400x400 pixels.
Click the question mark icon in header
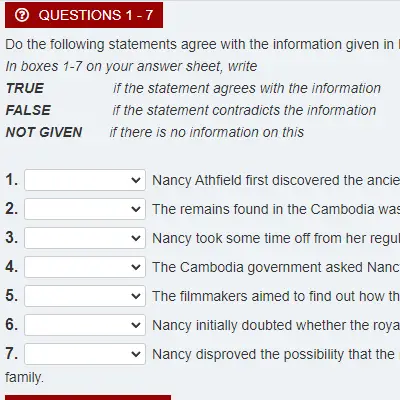click(22, 15)
